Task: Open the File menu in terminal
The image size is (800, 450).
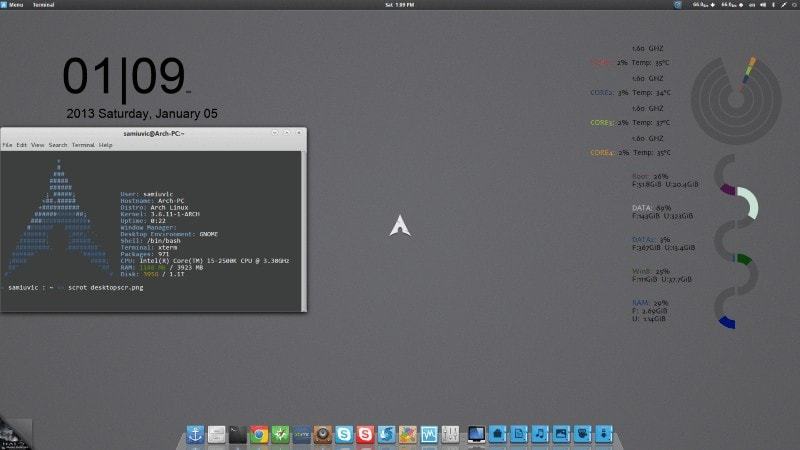Action: pos(7,145)
